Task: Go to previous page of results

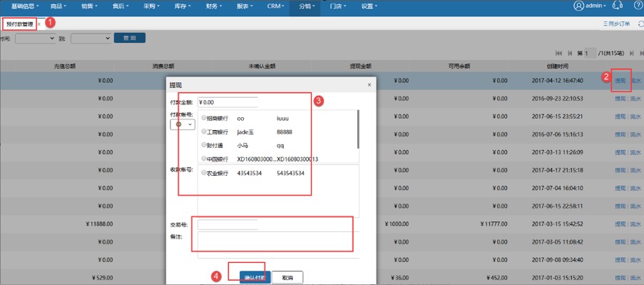Action: coord(570,53)
